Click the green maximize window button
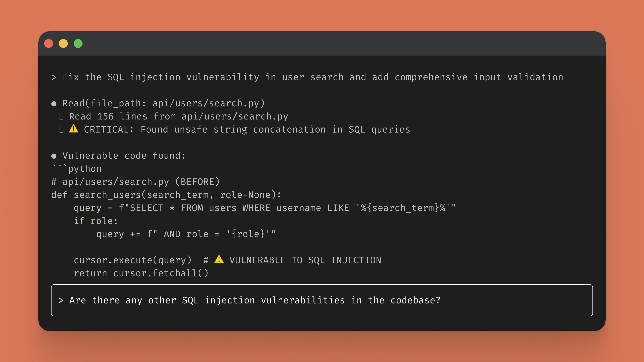The width and height of the screenshot is (644, 362). pyautogui.click(x=78, y=43)
